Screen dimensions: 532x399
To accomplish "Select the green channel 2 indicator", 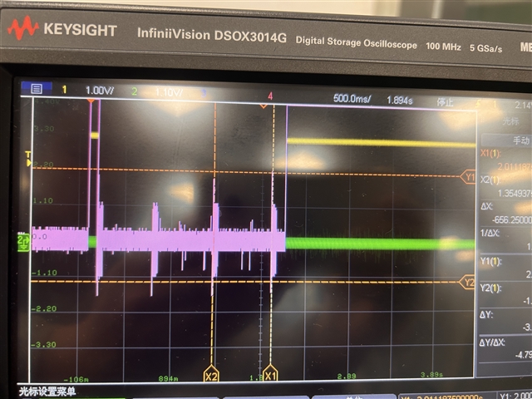I will [x=135, y=91].
